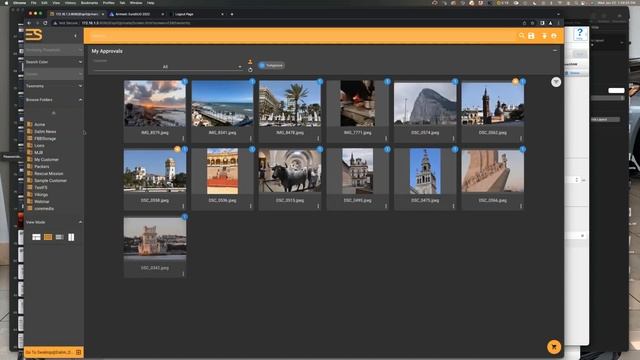
Task: Open the History menu in the menu bar
Action: 70,3
